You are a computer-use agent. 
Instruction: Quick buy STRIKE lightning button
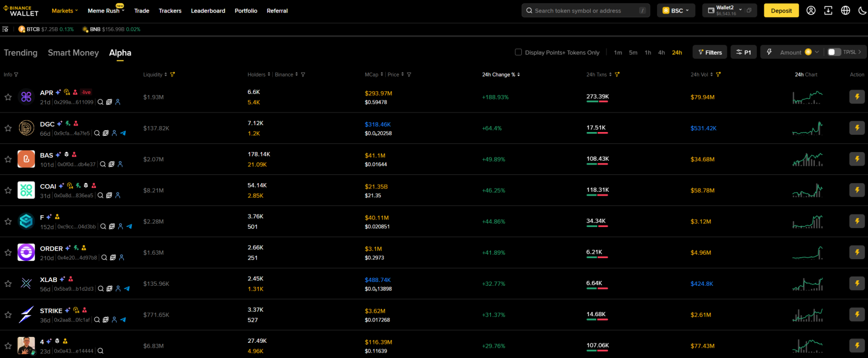pos(857,314)
